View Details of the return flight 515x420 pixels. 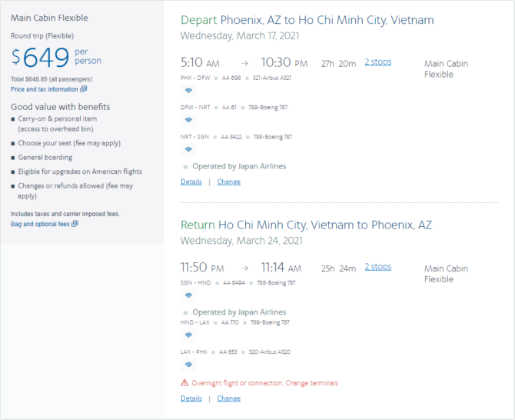pyautogui.click(x=191, y=398)
